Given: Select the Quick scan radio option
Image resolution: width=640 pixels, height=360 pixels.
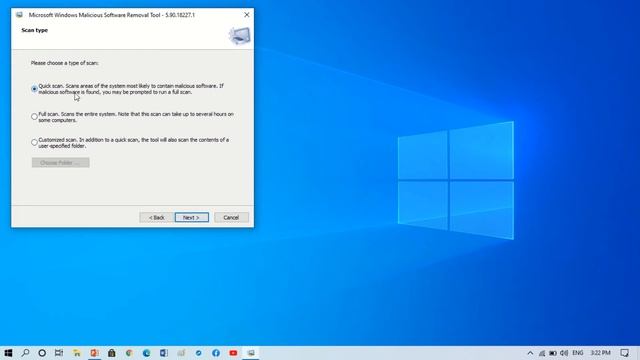Looking at the screenshot, I should 34,89.
